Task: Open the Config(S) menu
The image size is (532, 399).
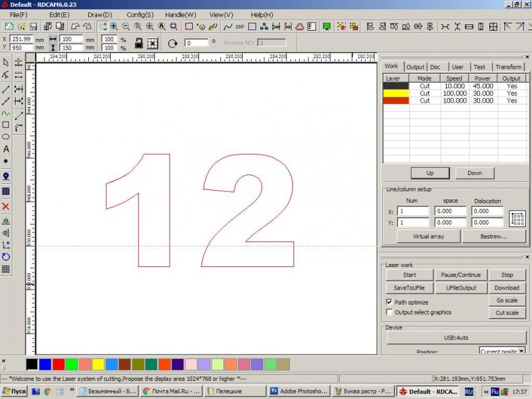Action: (140, 14)
